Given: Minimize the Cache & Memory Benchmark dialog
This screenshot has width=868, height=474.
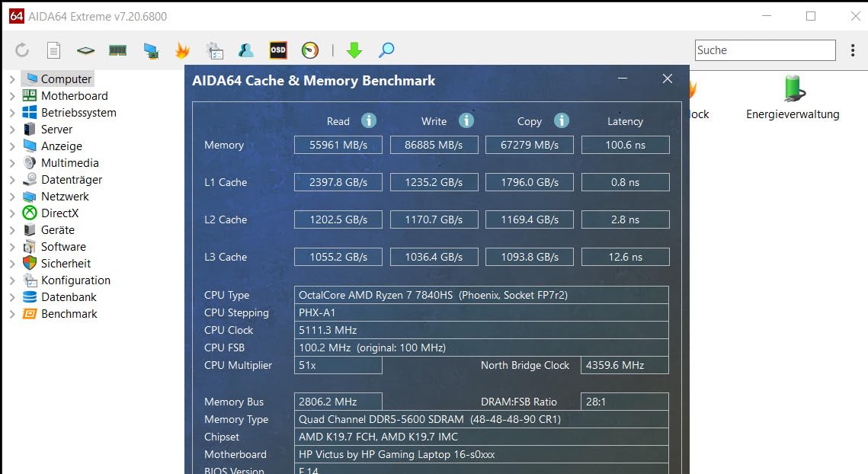Looking at the screenshot, I should pos(623,78).
